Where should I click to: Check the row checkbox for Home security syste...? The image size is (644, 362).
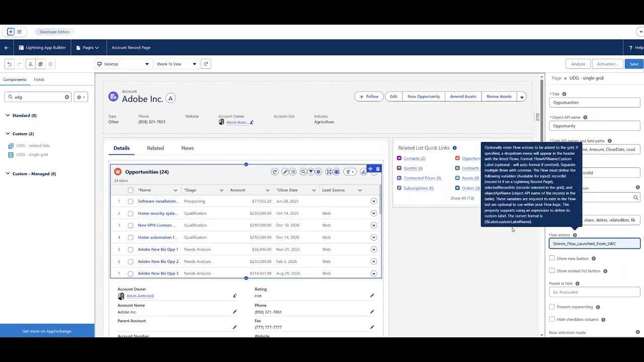coord(130,213)
